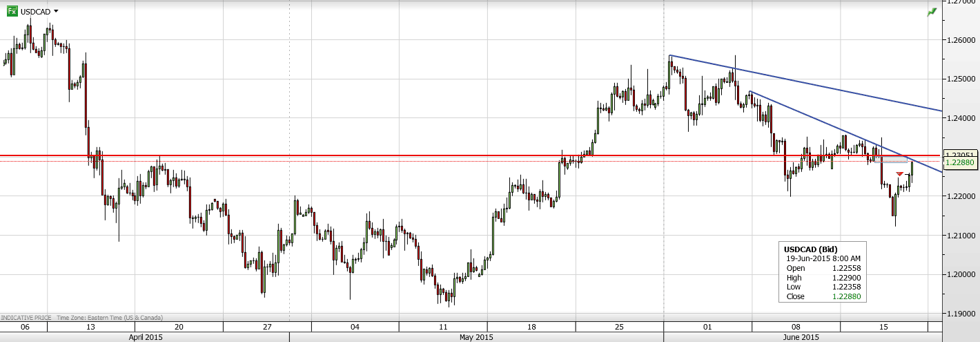Click the June 2015 month label
The image size is (980, 342).
(x=801, y=337)
